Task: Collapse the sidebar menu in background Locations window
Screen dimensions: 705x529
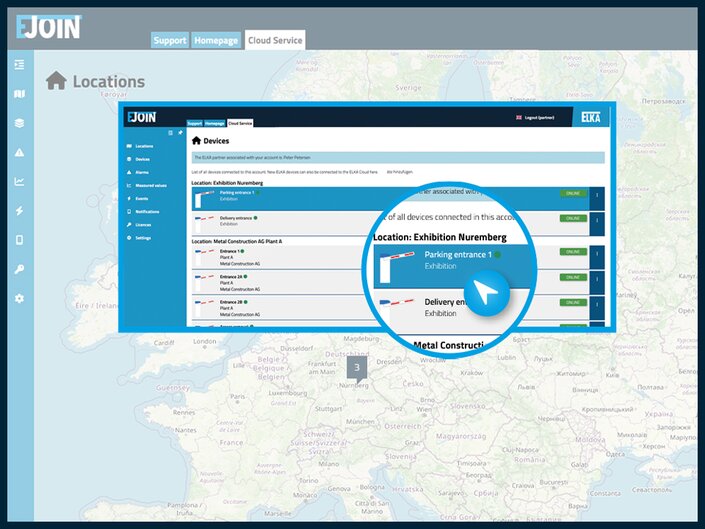Action: [19, 65]
